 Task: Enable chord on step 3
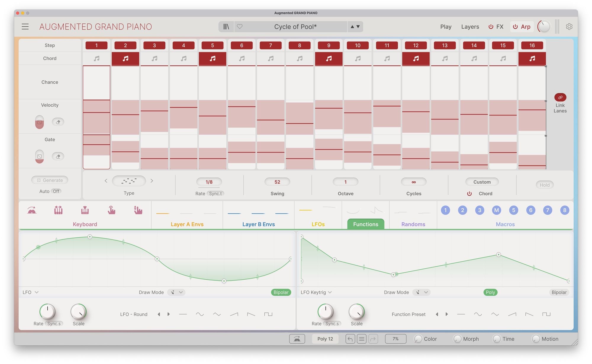click(x=154, y=59)
